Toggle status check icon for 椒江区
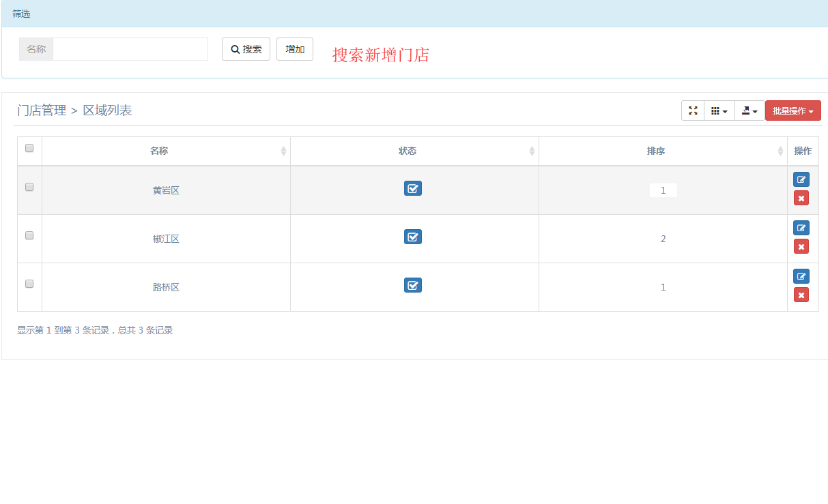 (x=413, y=237)
